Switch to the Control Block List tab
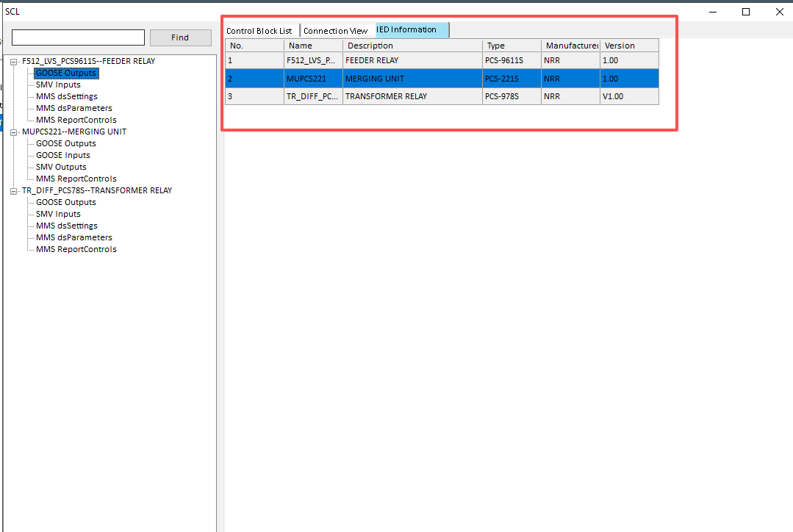 [x=261, y=30]
